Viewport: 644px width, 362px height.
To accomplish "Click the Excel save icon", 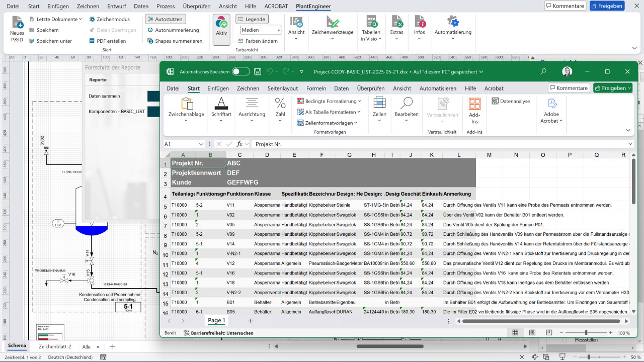I will click(258, 71).
